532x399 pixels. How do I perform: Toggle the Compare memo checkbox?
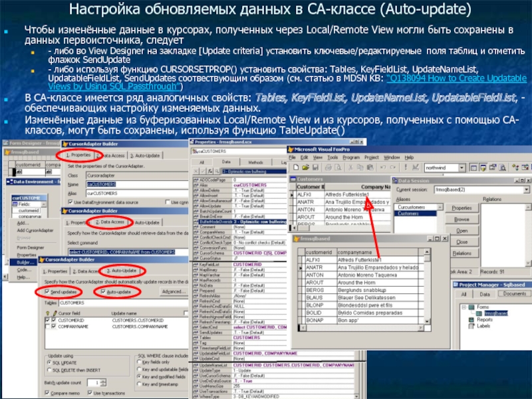pos(47,393)
